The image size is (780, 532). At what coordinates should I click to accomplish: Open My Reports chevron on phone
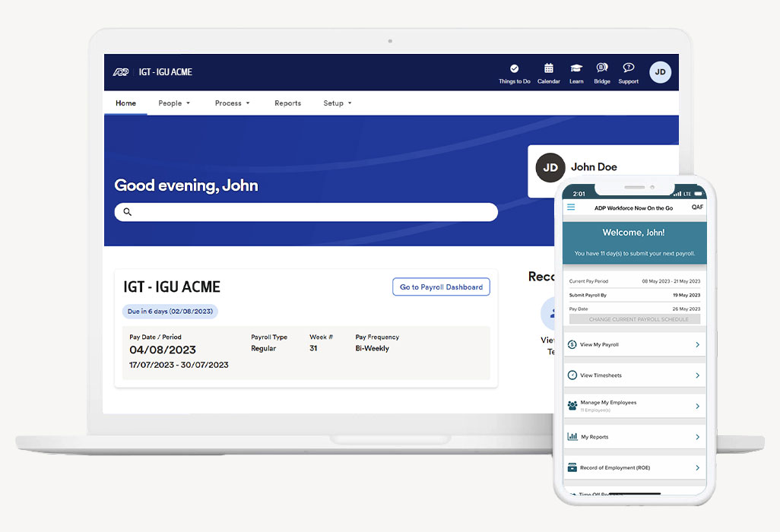pos(697,437)
